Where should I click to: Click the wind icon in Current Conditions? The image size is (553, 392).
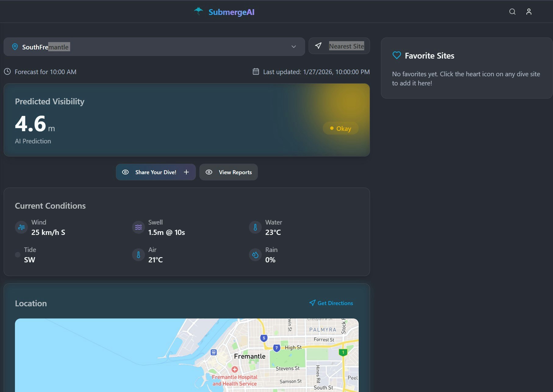tap(21, 227)
